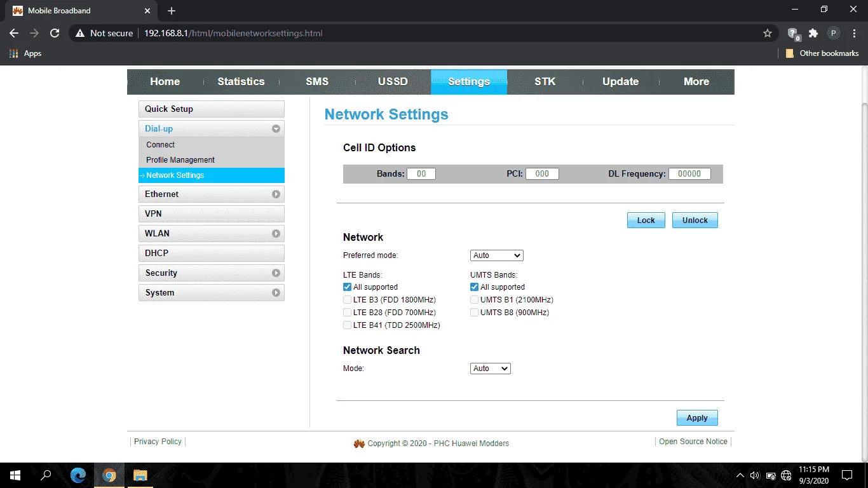Open a new browser tab

click(x=172, y=11)
